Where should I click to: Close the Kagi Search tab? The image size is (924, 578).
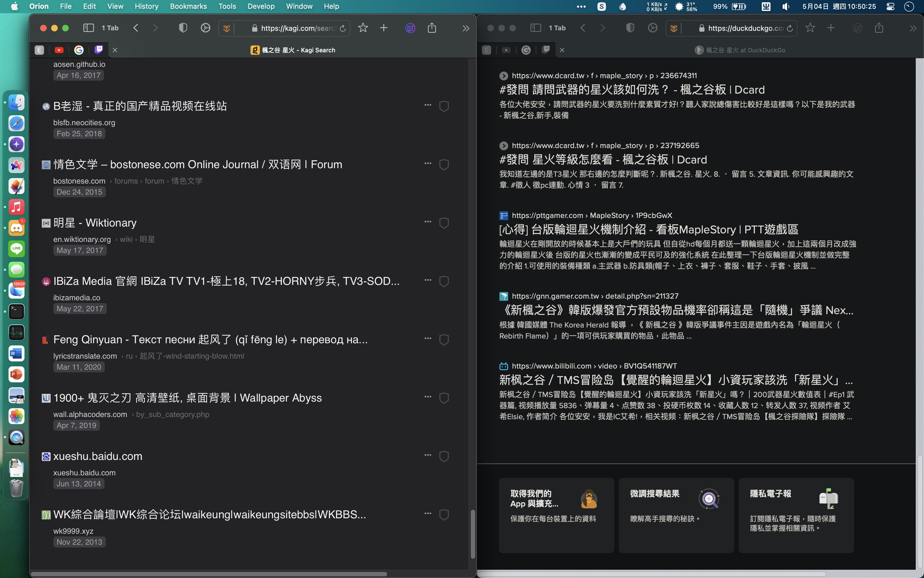click(x=115, y=50)
